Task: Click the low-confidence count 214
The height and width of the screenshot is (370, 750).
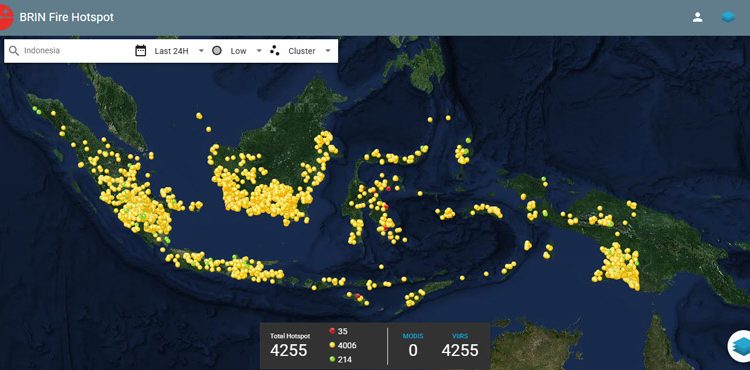Action: pyautogui.click(x=344, y=359)
